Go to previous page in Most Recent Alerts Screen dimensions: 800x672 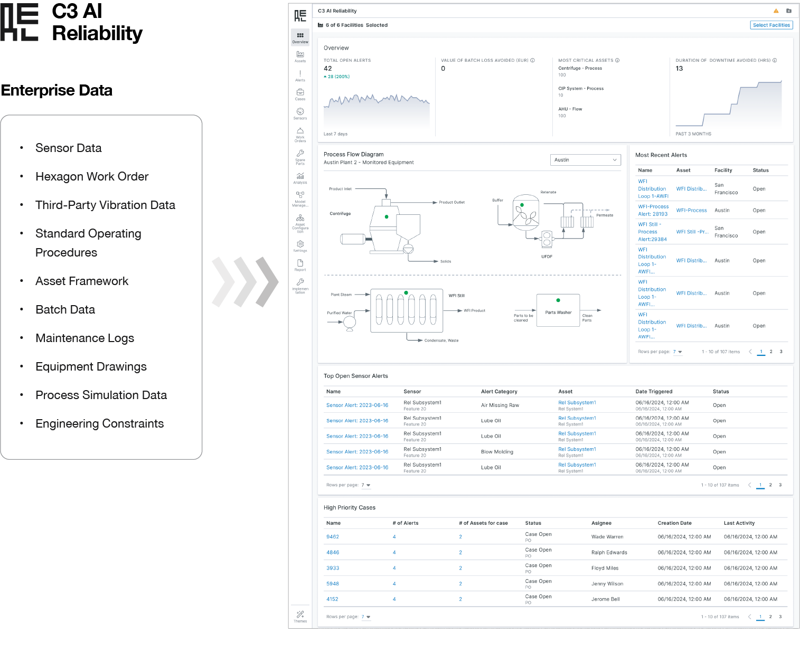click(750, 352)
